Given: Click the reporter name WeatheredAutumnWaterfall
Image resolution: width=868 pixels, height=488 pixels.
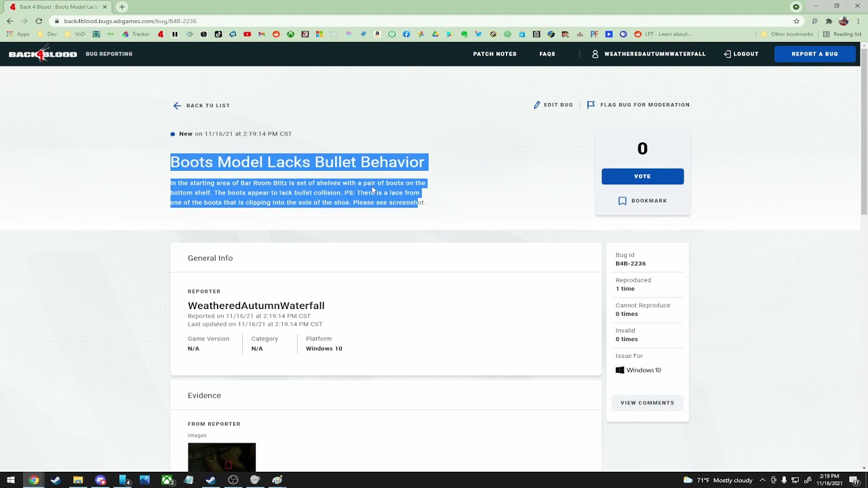Looking at the screenshot, I should point(256,306).
